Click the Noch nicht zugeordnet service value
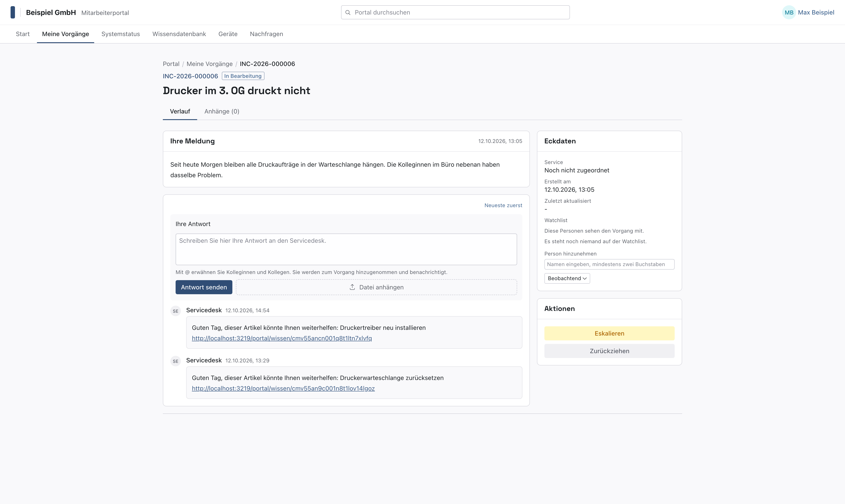The height and width of the screenshot is (504, 845). click(x=577, y=170)
